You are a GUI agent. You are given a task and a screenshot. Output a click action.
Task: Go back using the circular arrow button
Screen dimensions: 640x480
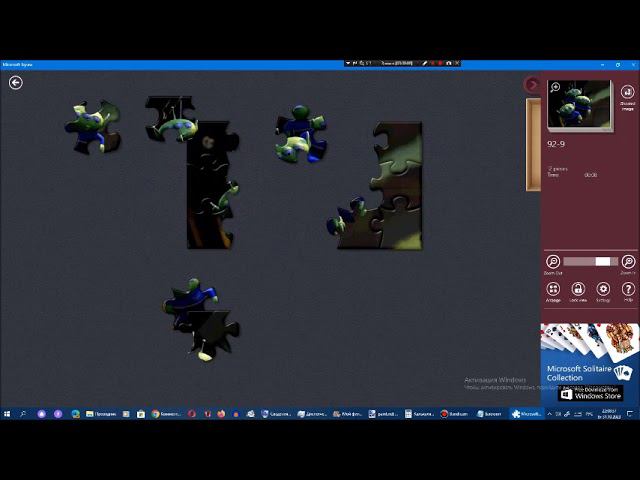(16, 83)
